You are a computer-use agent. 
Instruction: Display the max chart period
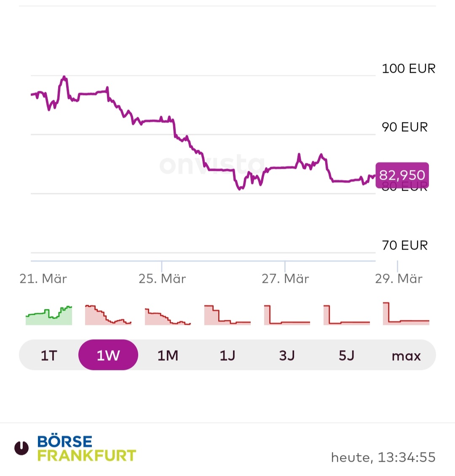pyautogui.click(x=406, y=356)
